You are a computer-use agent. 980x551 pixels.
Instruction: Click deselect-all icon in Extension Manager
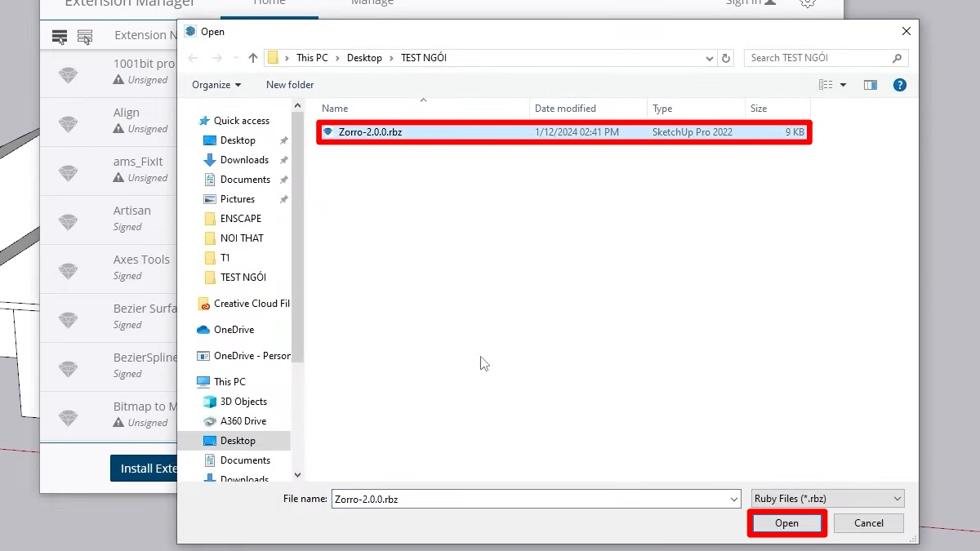(85, 37)
